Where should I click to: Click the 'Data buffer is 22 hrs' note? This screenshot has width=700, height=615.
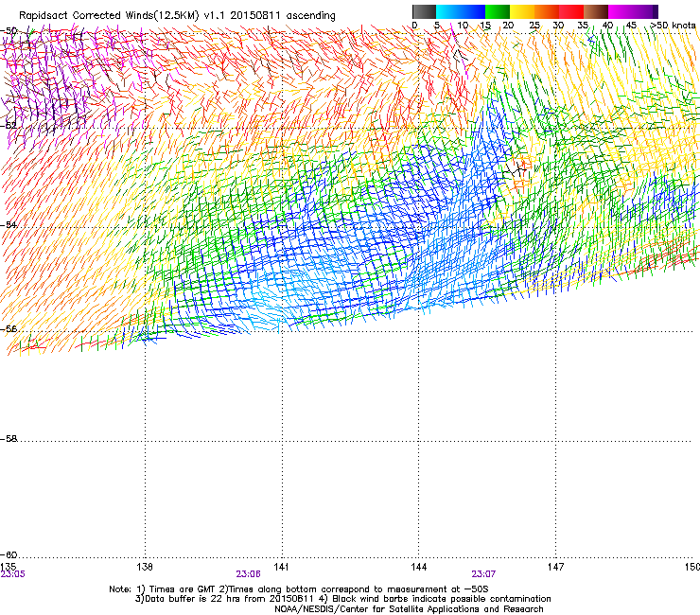pos(342,599)
